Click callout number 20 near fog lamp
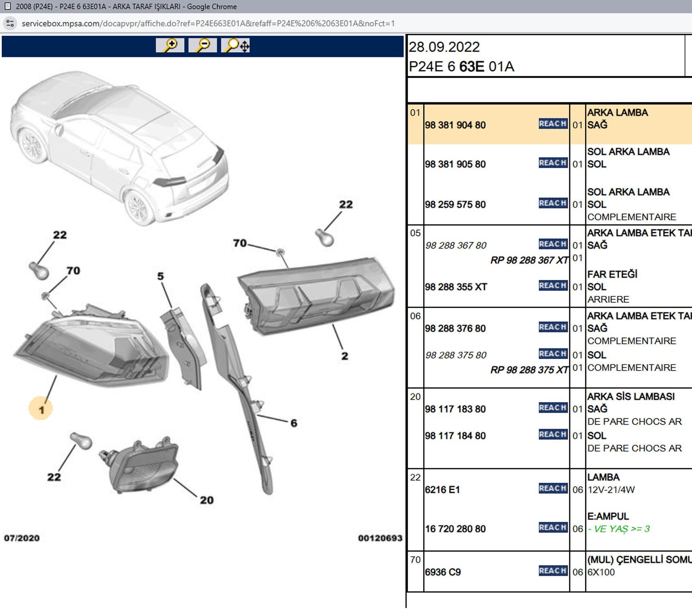The width and height of the screenshot is (692, 616). pyautogui.click(x=206, y=500)
